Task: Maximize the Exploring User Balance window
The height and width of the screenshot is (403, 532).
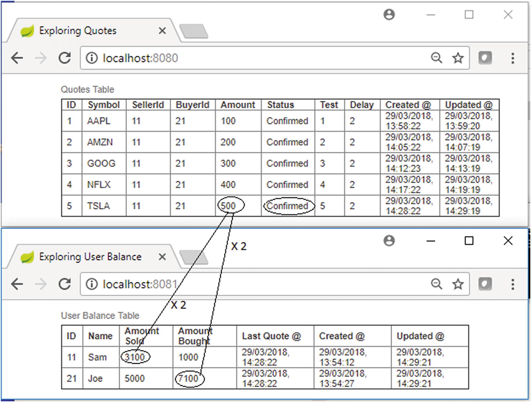Action: coord(469,241)
